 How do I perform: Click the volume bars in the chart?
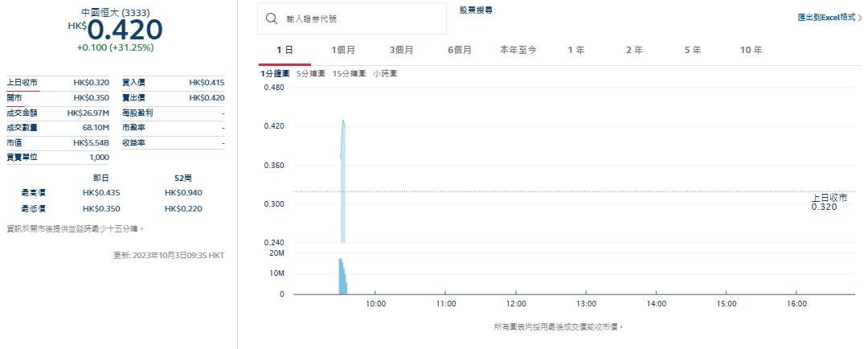pos(343,277)
